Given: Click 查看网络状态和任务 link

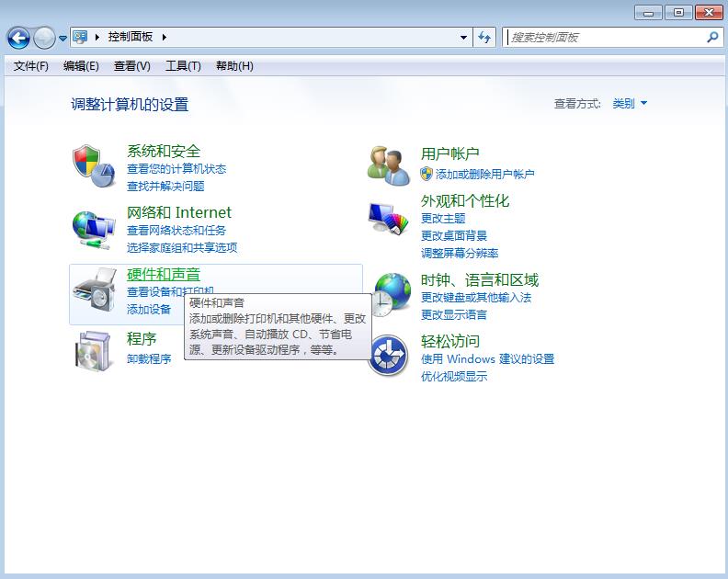Looking at the screenshot, I should tap(176, 231).
